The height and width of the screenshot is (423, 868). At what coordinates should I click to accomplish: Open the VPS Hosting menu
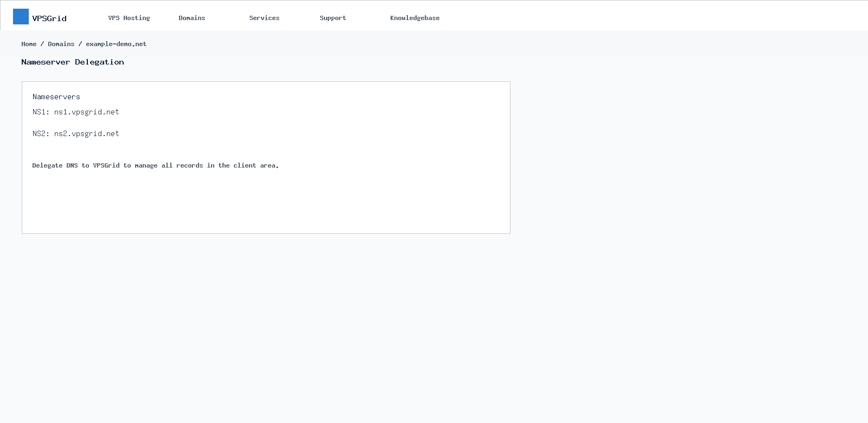click(129, 18)
